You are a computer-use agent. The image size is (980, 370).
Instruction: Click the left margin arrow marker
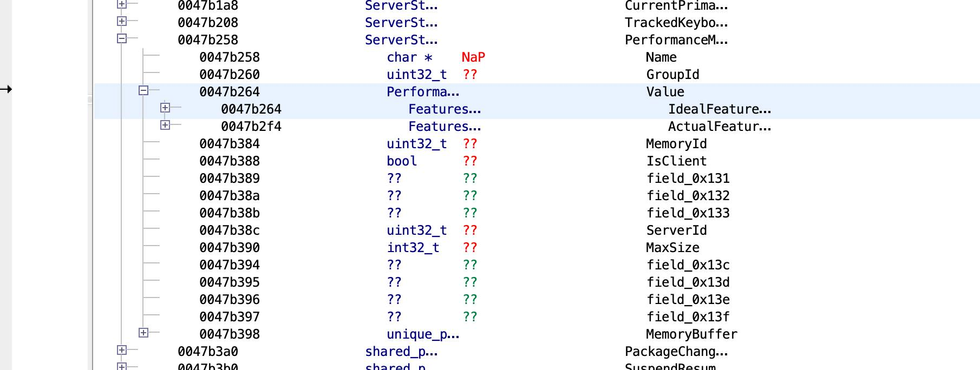(6, 89)
